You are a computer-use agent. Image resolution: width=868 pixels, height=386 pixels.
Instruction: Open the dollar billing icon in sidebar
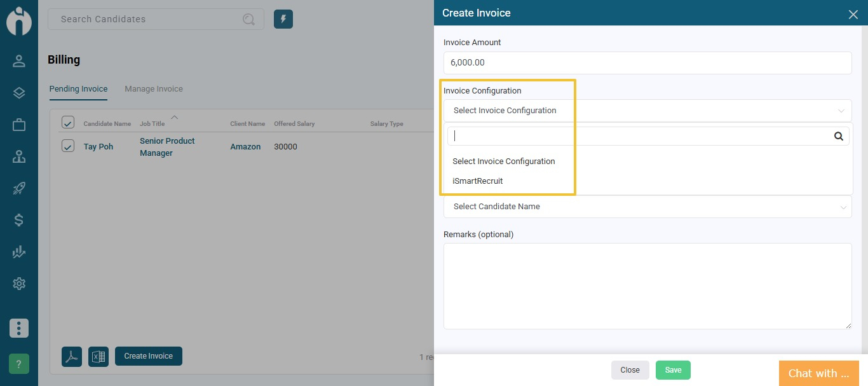19,220
